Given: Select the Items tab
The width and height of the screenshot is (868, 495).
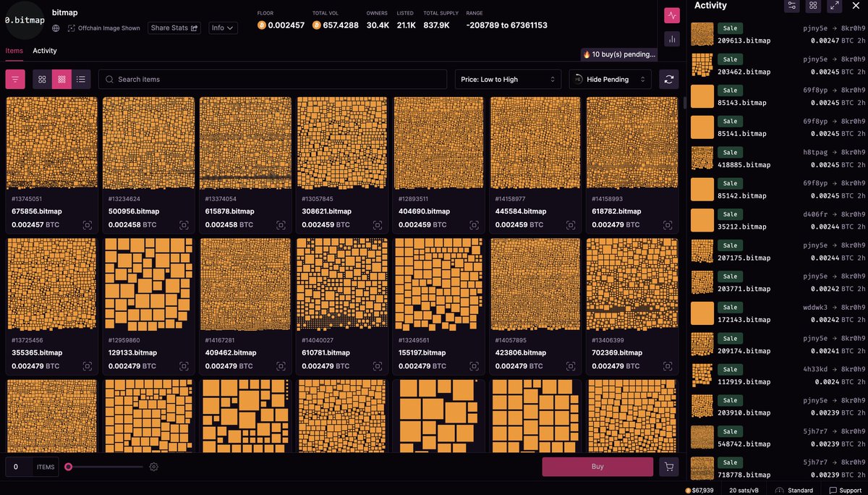Looking at the screenshot, I should pos(14,51).
